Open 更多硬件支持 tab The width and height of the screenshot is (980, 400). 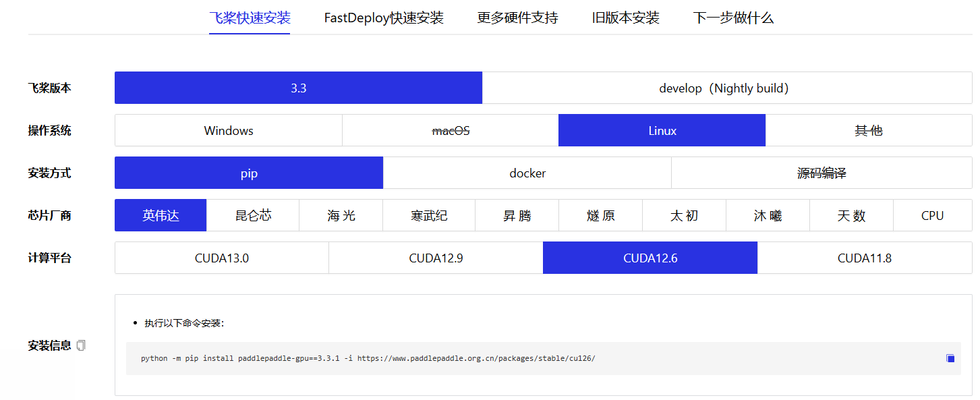point(518,18)
